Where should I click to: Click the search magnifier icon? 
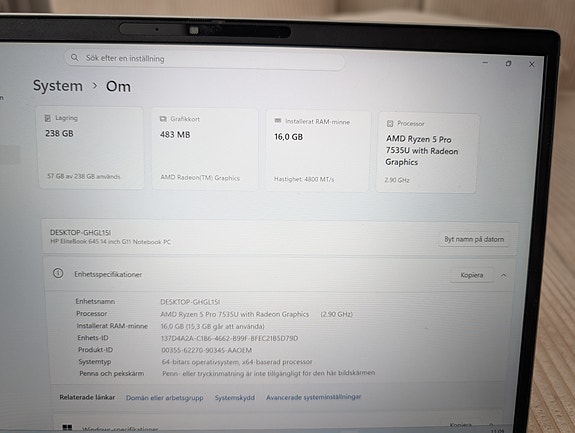[x=74, y=58]
